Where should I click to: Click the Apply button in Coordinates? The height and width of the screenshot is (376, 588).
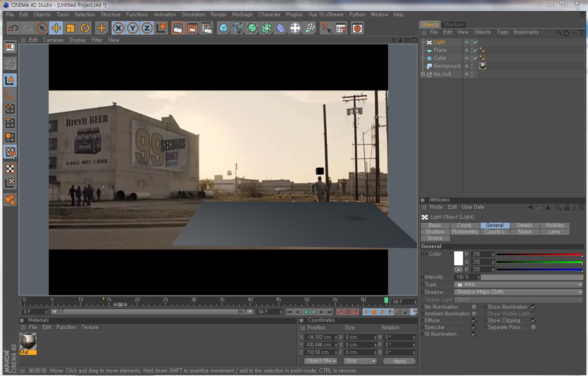[x=400, y=361]
